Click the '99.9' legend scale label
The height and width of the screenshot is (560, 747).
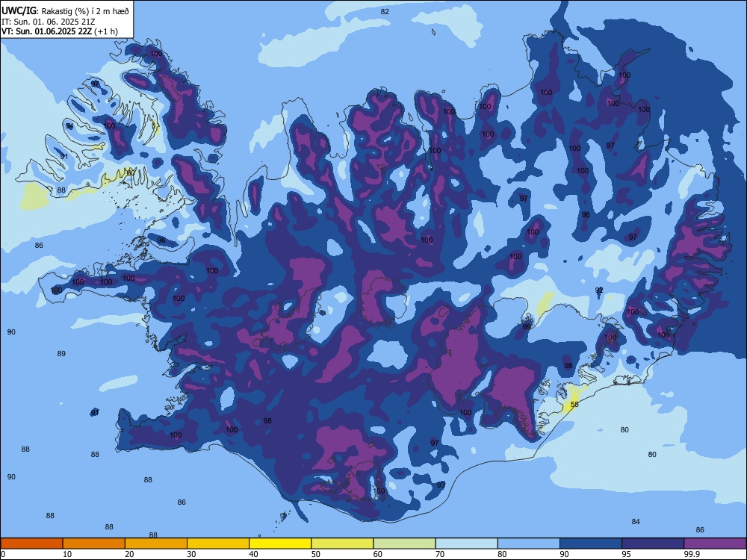[692, 554]
